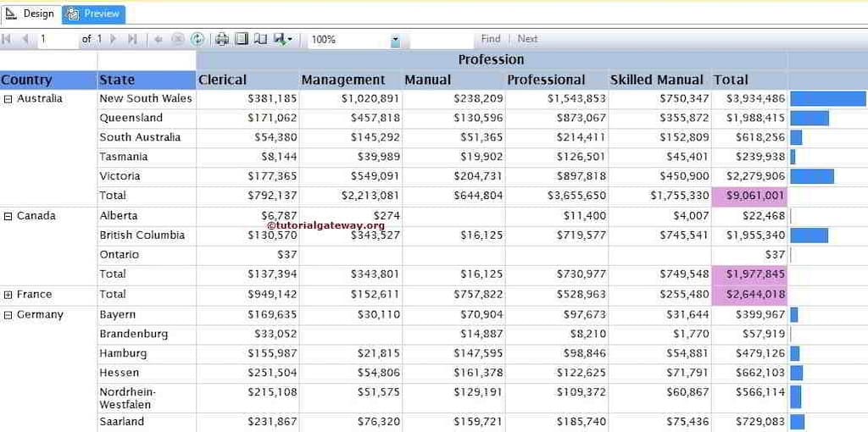Viewport: 868px width, 432px height.
Task: Select the Tasmania state cell
Action: pyautogui.click(x=147, y=157)
